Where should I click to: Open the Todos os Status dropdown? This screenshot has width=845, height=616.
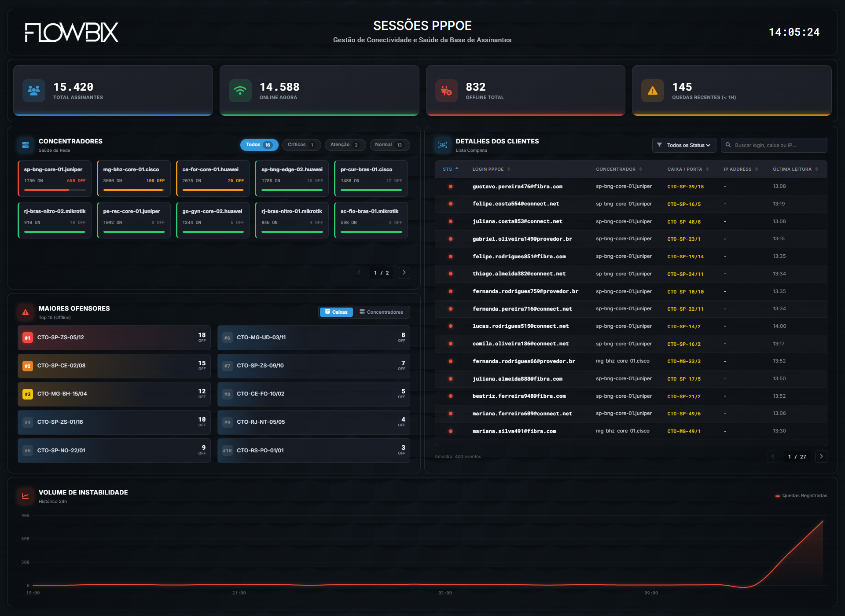(x=684, y=145)
